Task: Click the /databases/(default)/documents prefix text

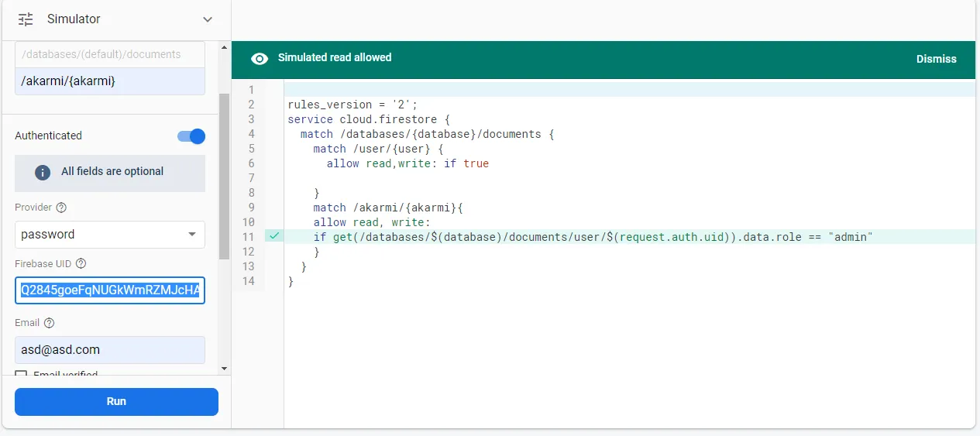Action: click(101, 54)
